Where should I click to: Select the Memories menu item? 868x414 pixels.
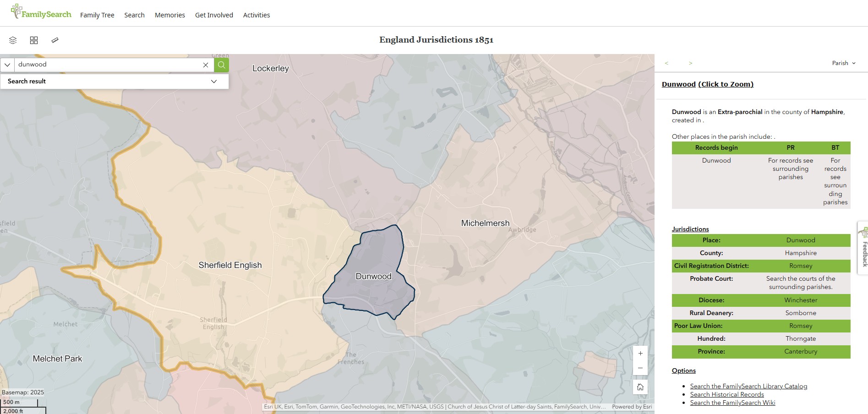(169, 15)
